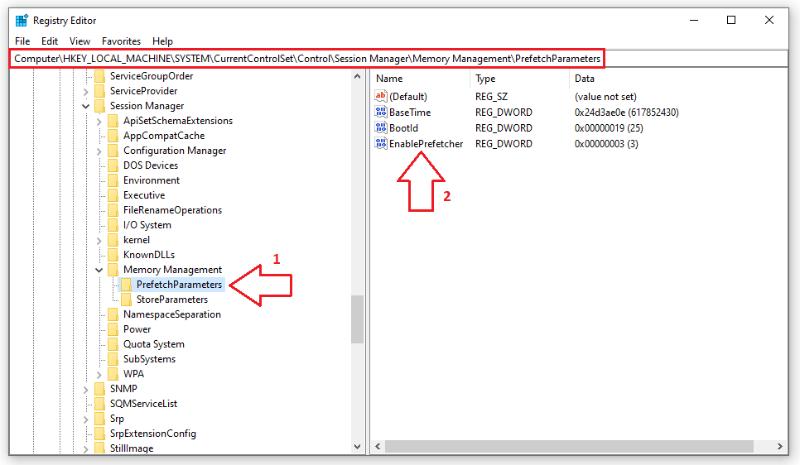Click the BootId DWORD value icon
This screenshot has height=465, width=800.
point(381,128)
